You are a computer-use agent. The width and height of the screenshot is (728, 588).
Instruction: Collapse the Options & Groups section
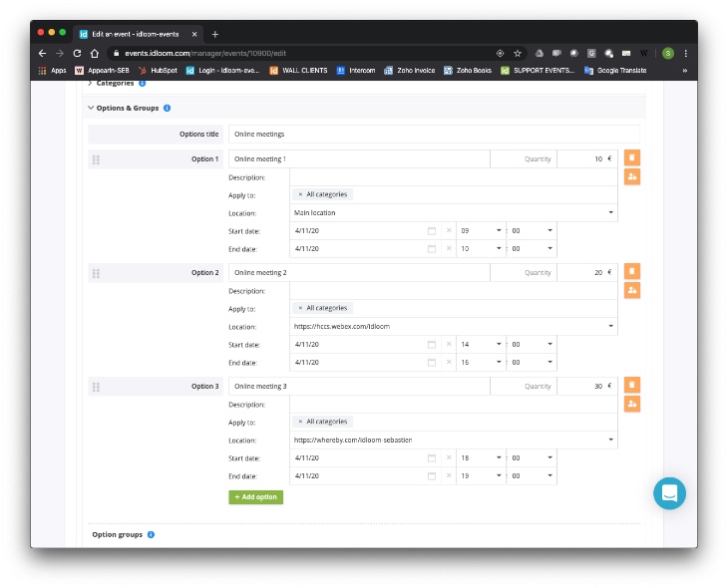pos(91,108)
